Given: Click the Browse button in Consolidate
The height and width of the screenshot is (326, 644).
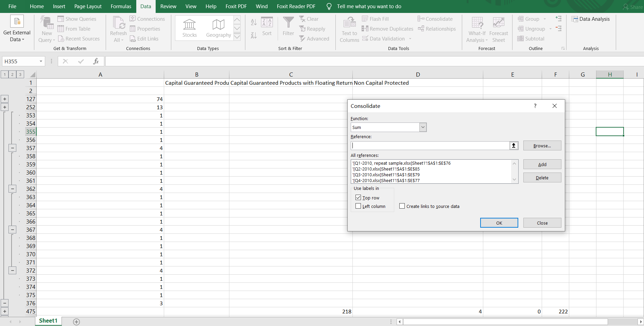Looking at the screenshot, I should pos(542,146).
